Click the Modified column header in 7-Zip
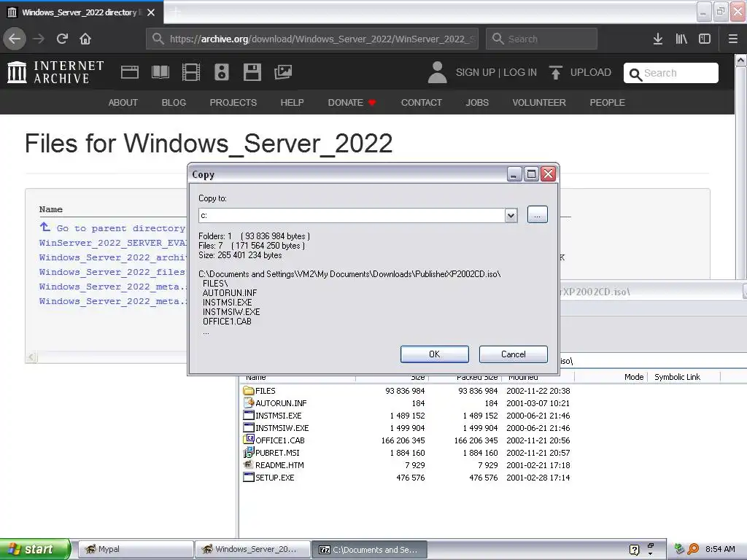The width and height of the screenshot is (747, 560). coord(538,377)
